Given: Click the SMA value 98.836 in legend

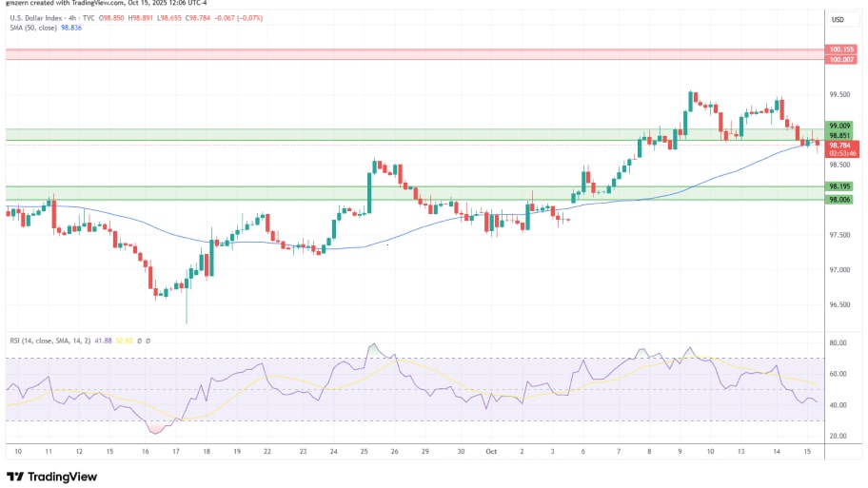Looking at the screenshot, I should (x=72, y=29).
